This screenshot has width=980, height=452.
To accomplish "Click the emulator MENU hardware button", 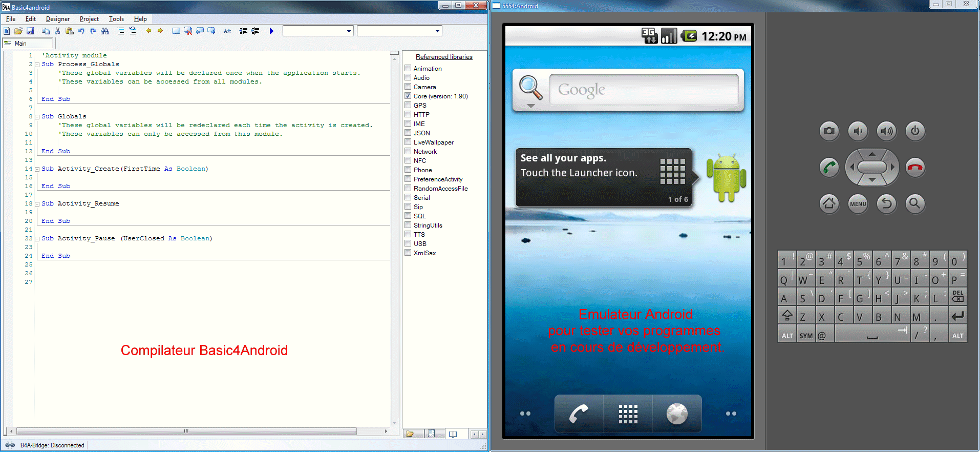I will [858, 204].
